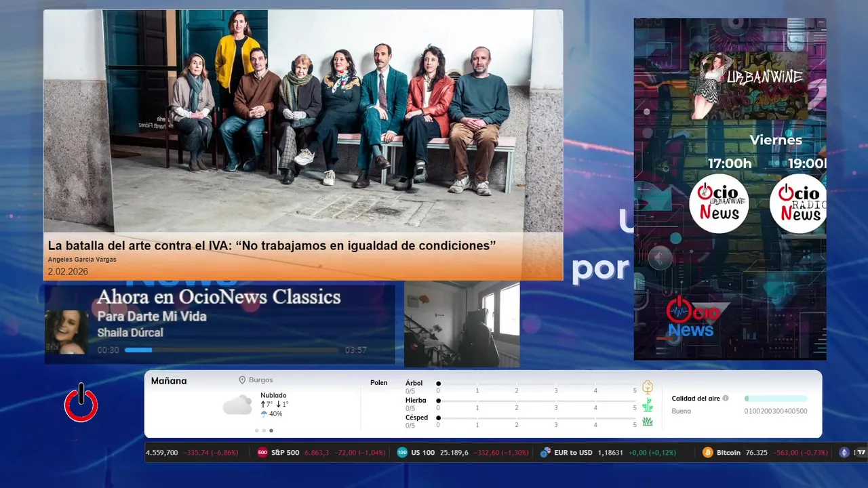Click the air quality index bar
868x488 pixels.
tap(776, 399)
